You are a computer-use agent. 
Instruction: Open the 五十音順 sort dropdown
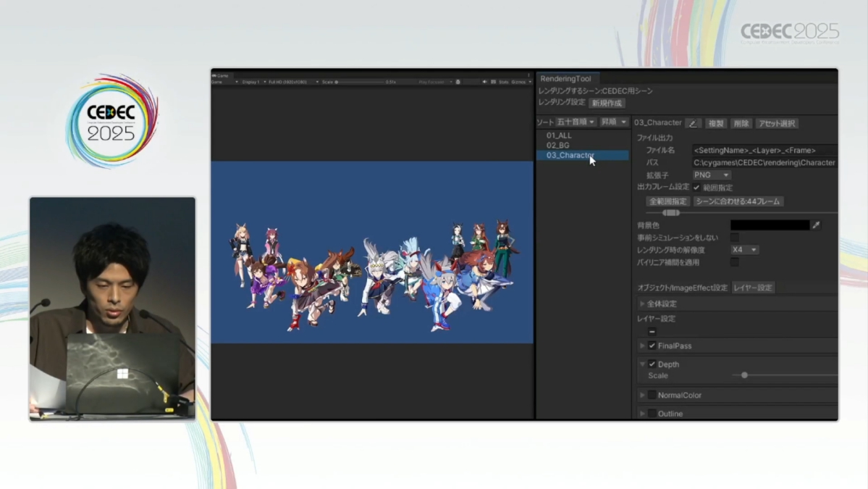tap(575, 122)
